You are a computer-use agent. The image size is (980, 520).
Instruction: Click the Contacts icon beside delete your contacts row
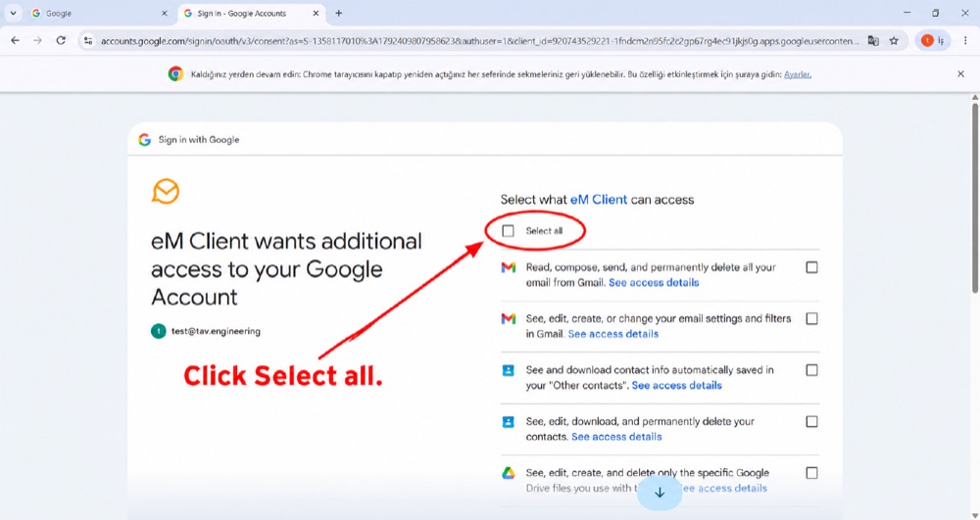coord(509,422)
